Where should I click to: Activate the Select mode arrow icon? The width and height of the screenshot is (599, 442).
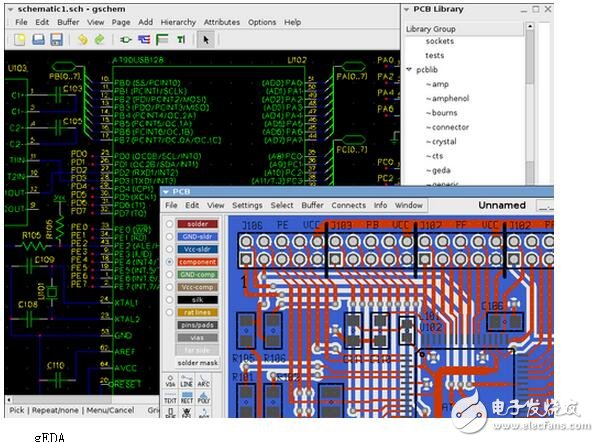(206, 39)
